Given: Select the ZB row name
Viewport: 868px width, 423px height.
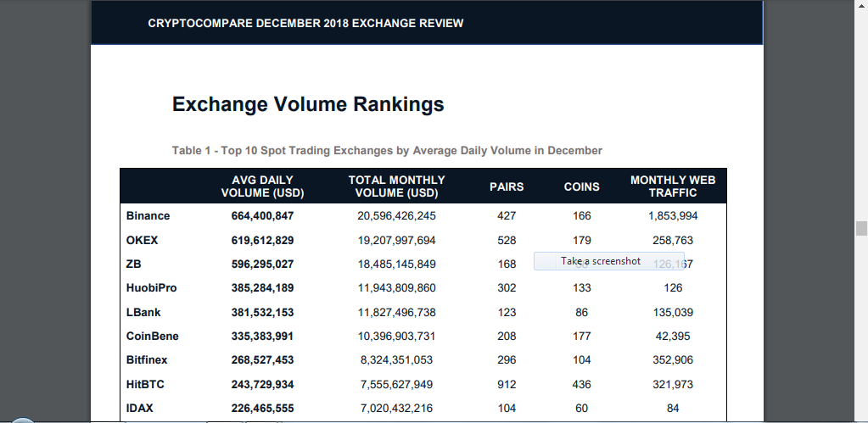Looking at the screenshot, I should [x=133, y=264].
